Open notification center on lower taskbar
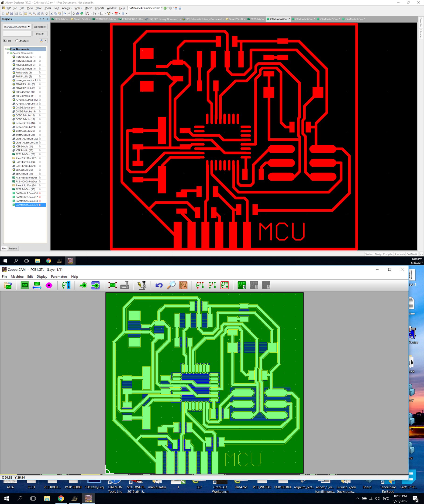 (x=415, y=498)
